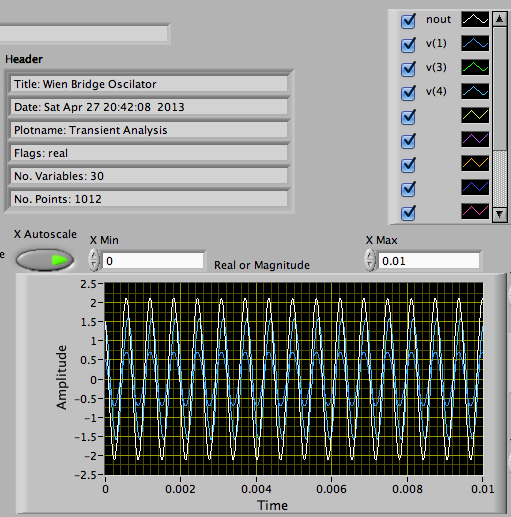Click the X Min value field
Image resolution: width=511 pixels, height=517 pixels.
tap(153, 261)
